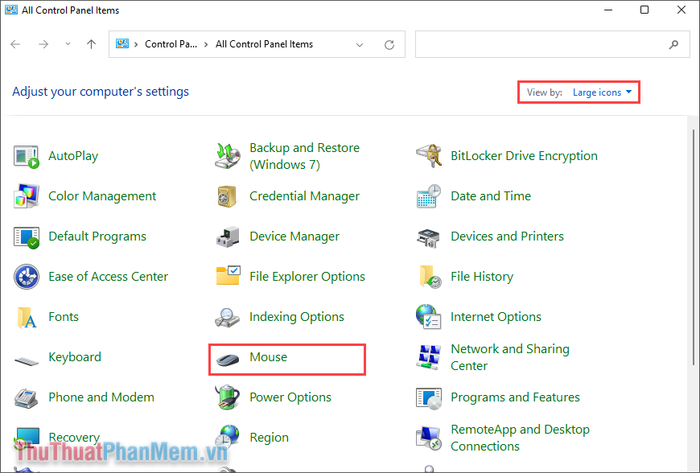The height and width of the screenshot is (473, 700).
Task: Expand the chevron after Control Panel breadcrumb
Action: (x=206, y=44)
